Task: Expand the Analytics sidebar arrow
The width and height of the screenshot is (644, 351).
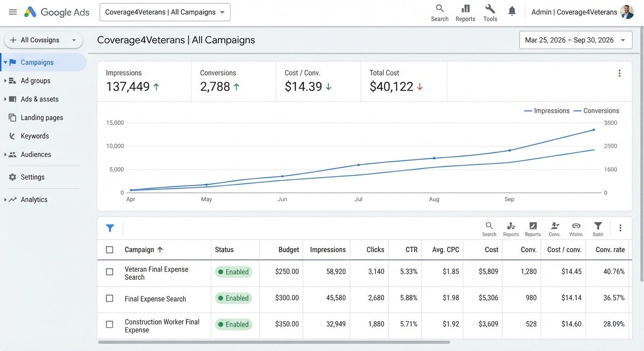Action: 5,200
